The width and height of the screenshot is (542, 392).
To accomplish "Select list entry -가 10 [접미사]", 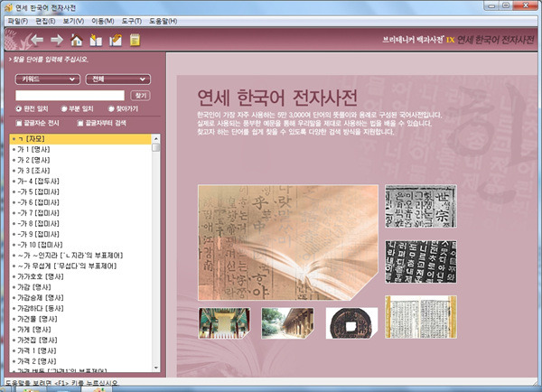I will click(80, 245).
